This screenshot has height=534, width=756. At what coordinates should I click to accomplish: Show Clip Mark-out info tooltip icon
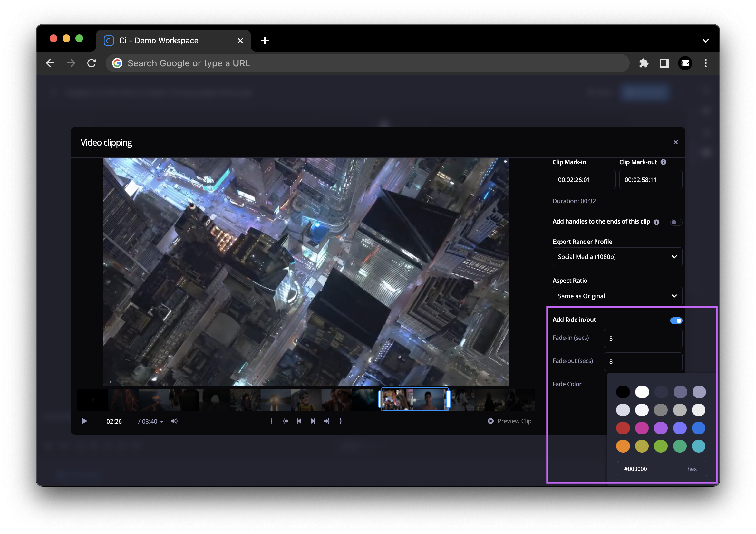pyautogui.click(x=664, y=162)
